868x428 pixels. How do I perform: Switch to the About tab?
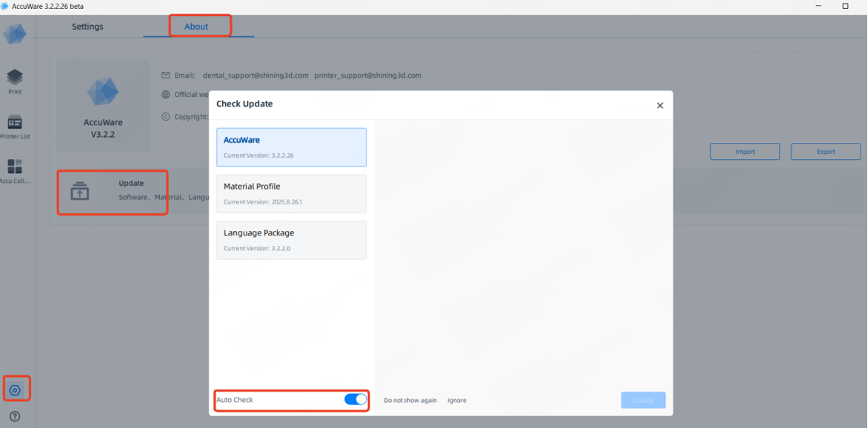coord(196,27)
